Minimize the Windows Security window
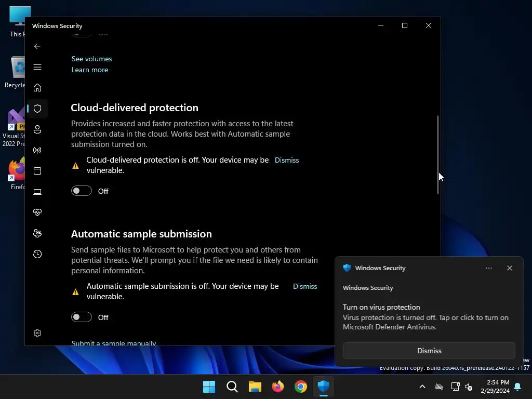Screen dimensions: 532x399 pyautogui.click(x=381, y=25)
